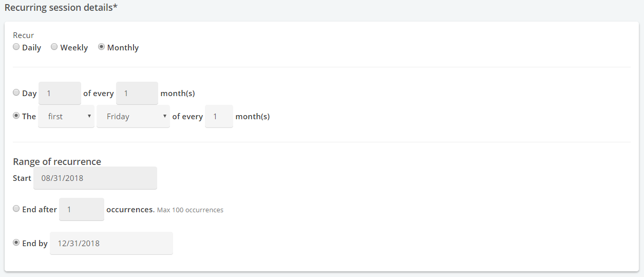The height and width of the screenshot is (277, 644).
Task: Select the Daily recurrence radio button
Action: click(x=16, y=47)
